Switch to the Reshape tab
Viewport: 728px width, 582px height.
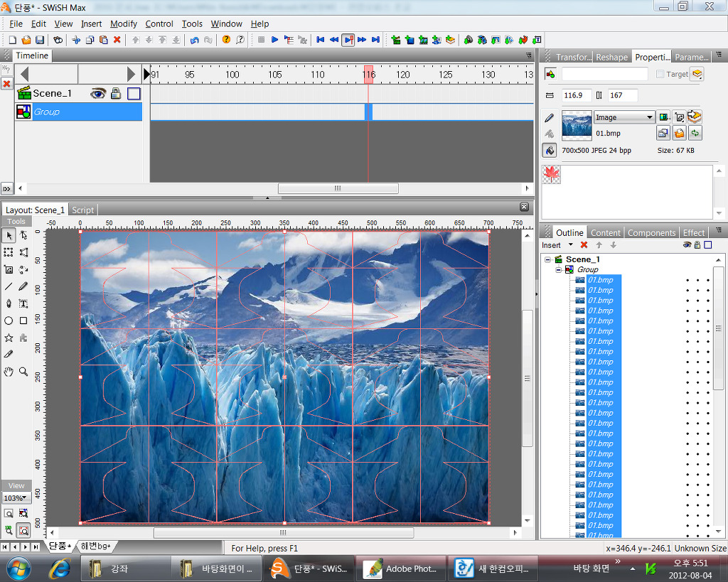click(x=611, y=57)
